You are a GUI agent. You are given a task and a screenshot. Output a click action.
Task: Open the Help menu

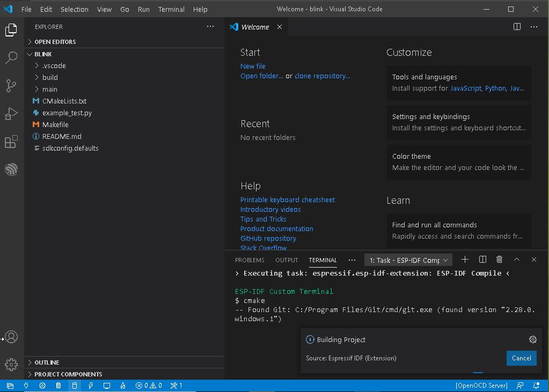200,9
